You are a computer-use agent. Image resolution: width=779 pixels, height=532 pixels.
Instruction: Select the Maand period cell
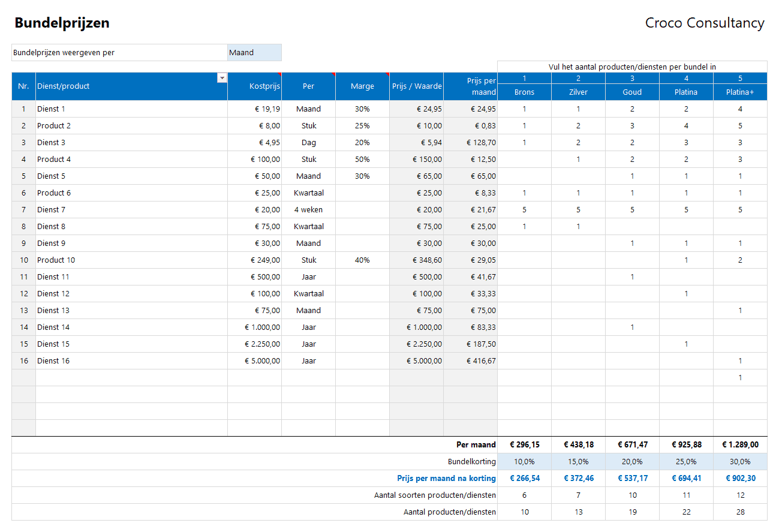(254, 53)
